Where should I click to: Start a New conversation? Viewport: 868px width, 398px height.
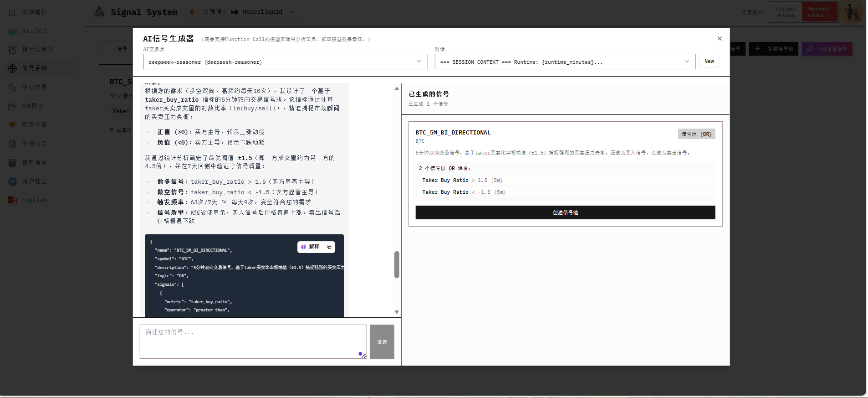709,62
